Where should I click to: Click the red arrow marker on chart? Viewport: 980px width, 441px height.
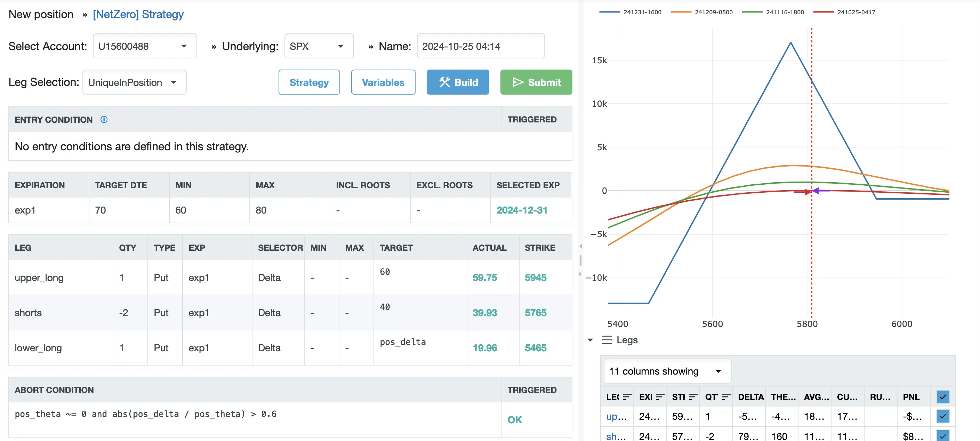807,192
